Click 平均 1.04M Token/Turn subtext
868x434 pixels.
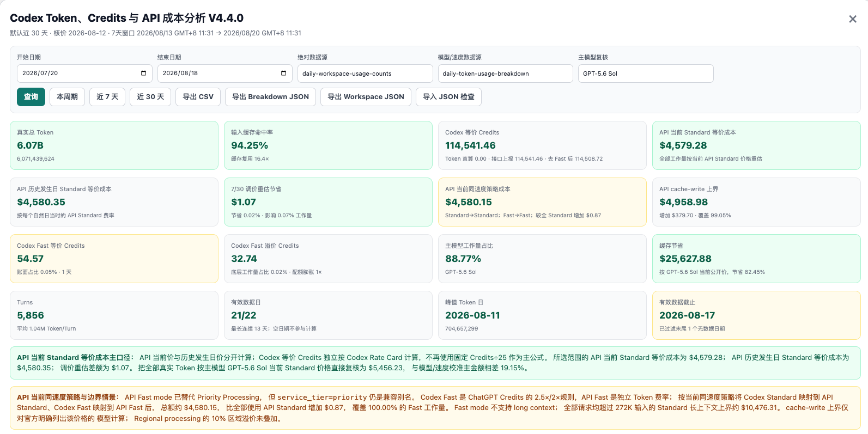[46, 329]
